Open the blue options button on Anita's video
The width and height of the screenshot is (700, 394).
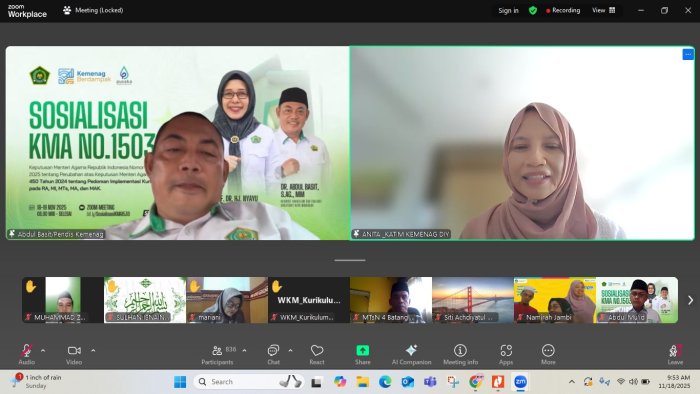click(688, 54)
